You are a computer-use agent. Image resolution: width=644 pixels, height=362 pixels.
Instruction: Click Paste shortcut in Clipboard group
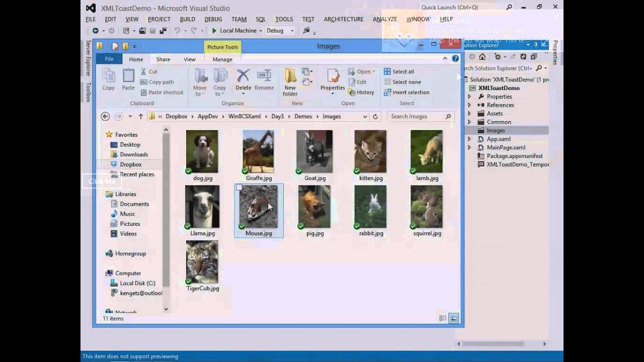point(162,93)
